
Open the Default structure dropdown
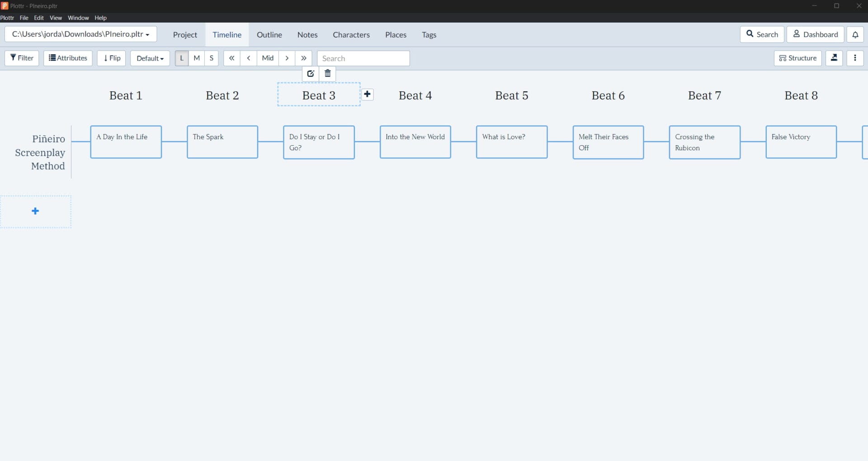click(150, 58)
